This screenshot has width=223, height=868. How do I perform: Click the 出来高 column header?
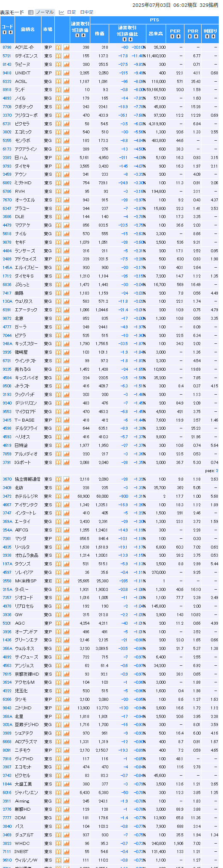(x=156, y=33)
